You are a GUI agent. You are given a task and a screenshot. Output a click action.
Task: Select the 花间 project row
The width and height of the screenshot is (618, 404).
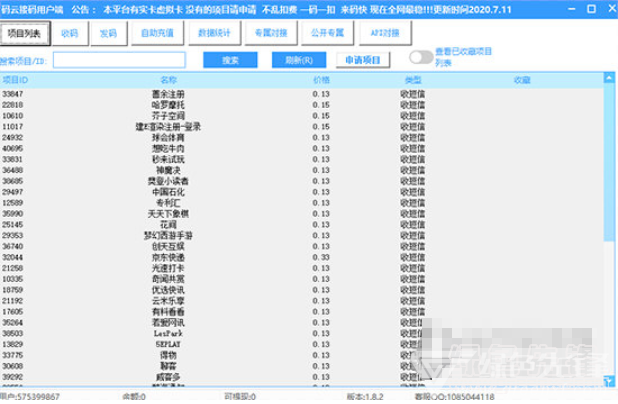click(302, 225)
